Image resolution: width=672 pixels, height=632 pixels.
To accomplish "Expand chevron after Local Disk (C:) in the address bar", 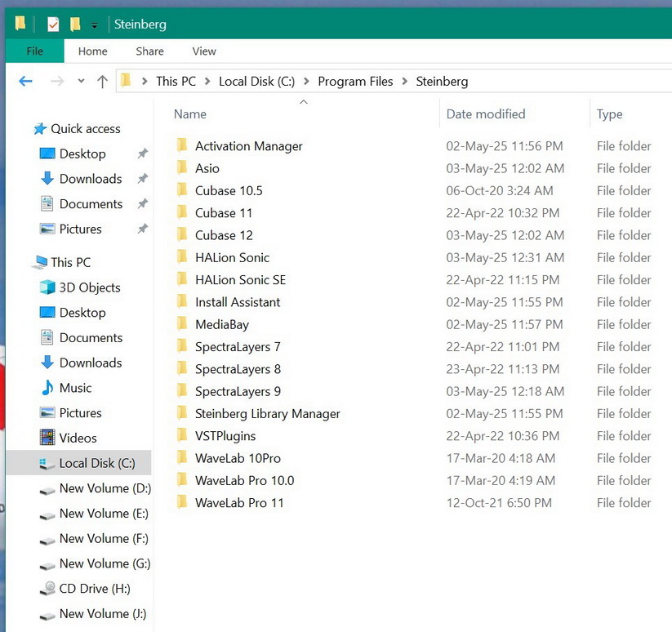I will tap(306, 81).
